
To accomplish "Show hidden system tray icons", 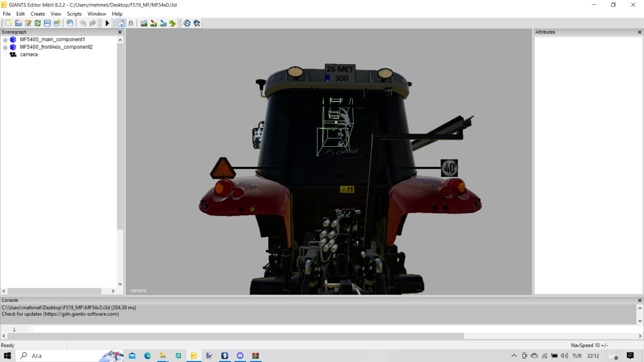I will click(514, 356).
